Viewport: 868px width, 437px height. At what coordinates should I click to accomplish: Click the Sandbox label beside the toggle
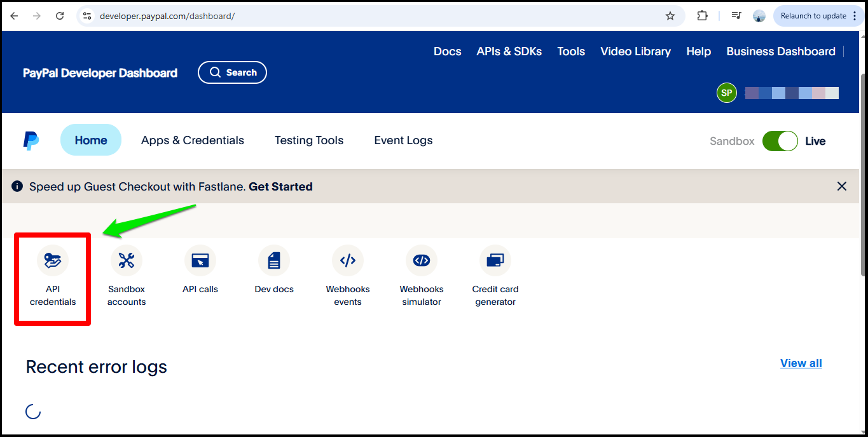732,141
